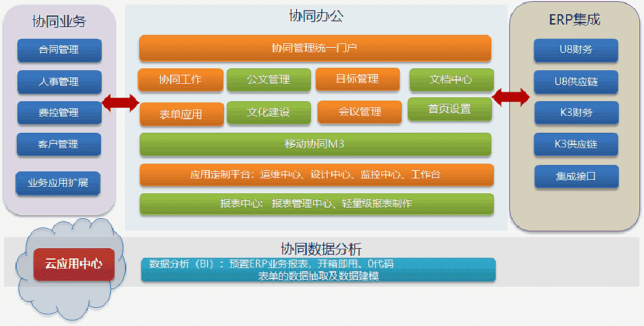The height and width of the screenshot is (326, 644).
Task: Select the 协同工作 orange tile
Action: pos(180,80)
